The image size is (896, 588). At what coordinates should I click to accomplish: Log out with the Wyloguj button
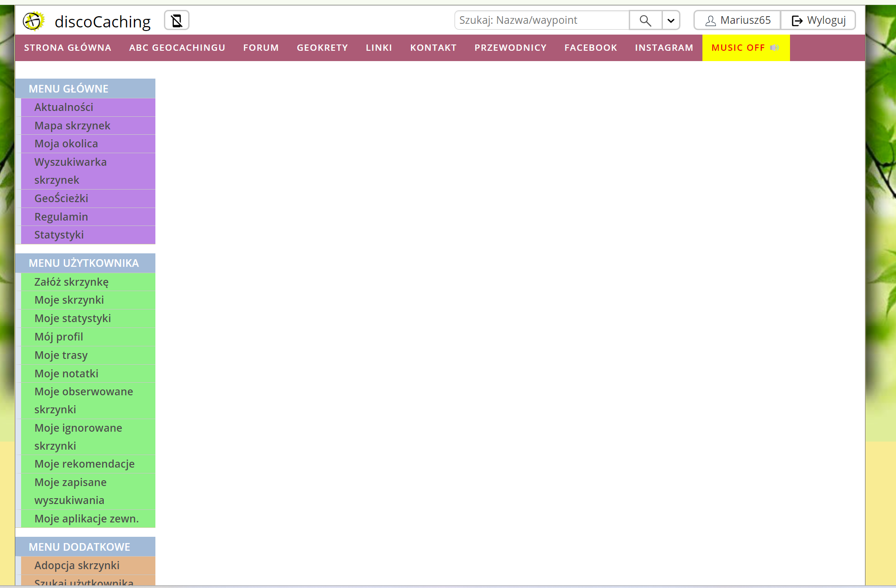click(x=818, y=20)
